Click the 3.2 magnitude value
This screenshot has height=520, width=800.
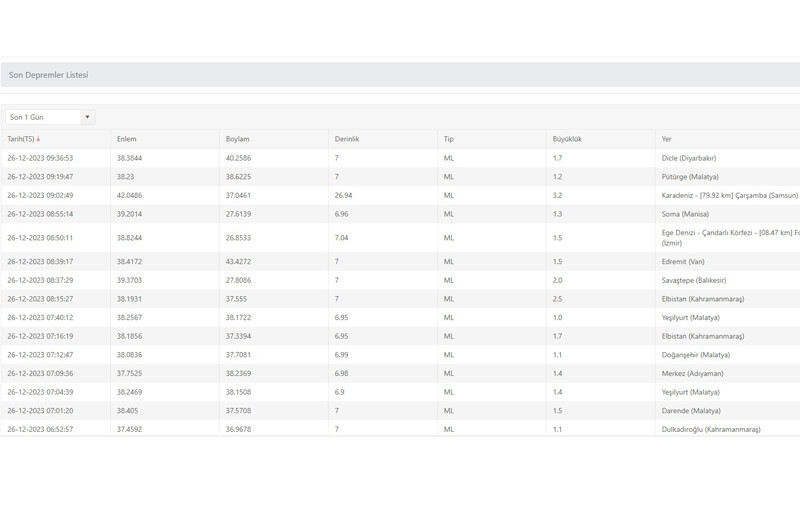(x=558, y=195)
